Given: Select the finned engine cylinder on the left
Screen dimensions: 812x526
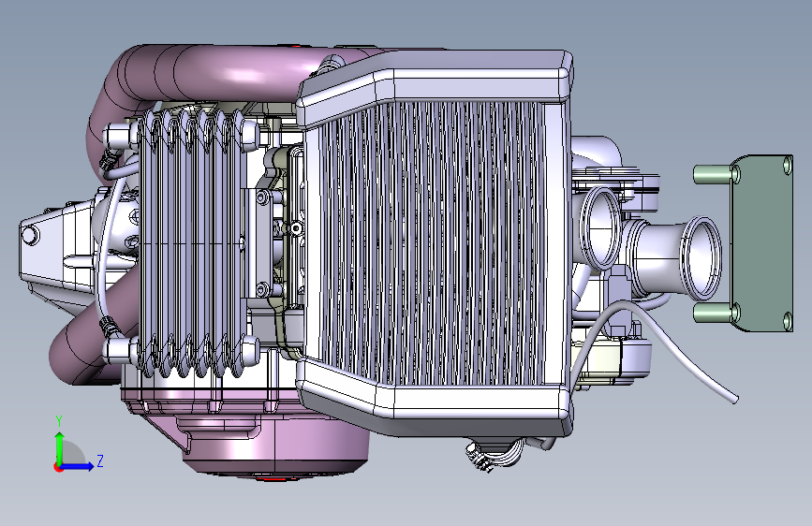Looking at the screenshot, I should click(192, 243).
